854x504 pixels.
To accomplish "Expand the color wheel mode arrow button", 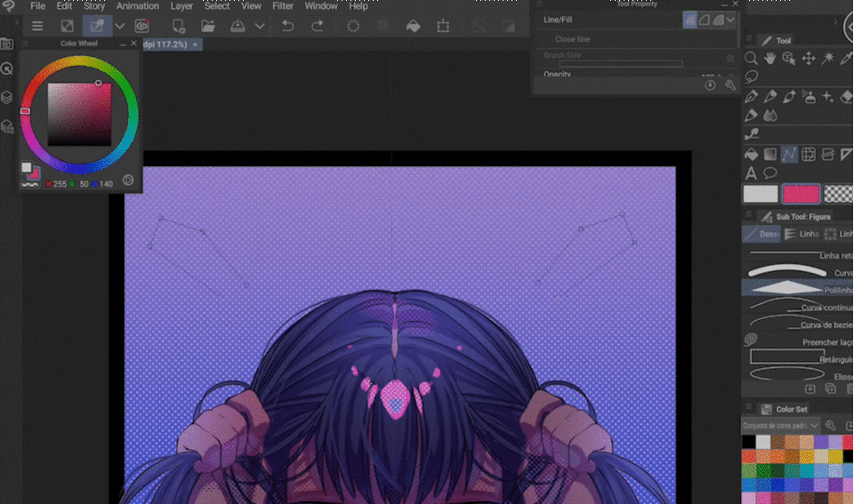I will [x=128, y=180].
